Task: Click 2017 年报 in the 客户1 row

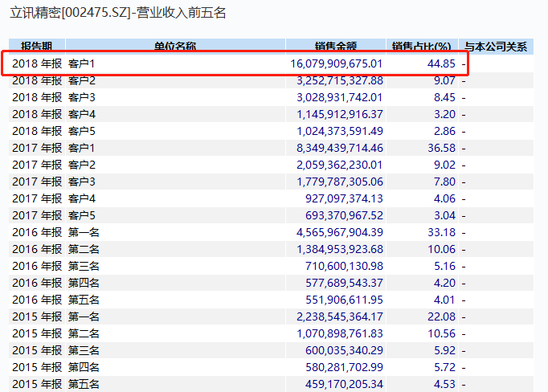Action: point(37,148)
